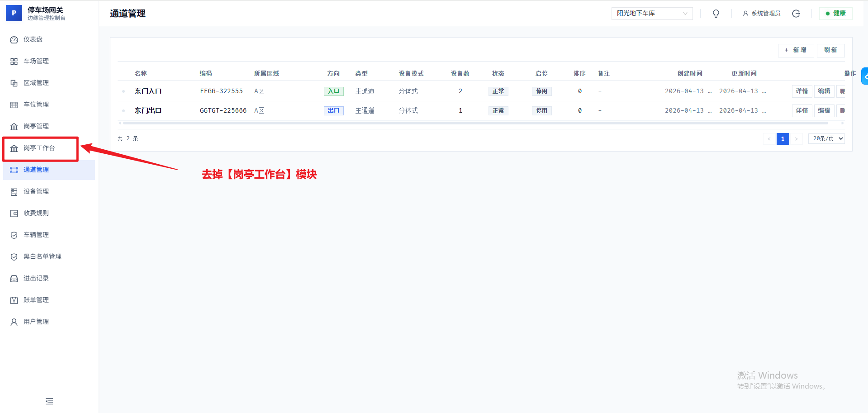Click the lightbulb icon in the header
The image size is (868, 413).
tap(716, 14)
